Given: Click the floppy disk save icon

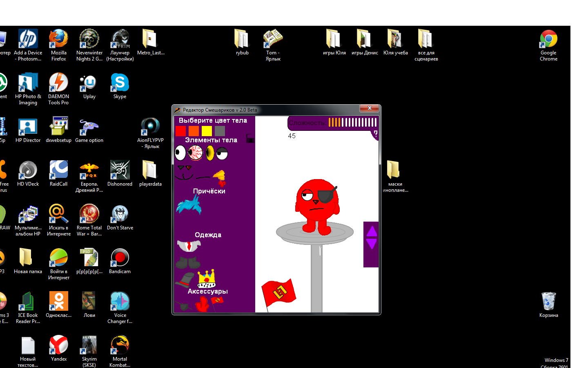Looking at the screenshot, I should [250, 139].
